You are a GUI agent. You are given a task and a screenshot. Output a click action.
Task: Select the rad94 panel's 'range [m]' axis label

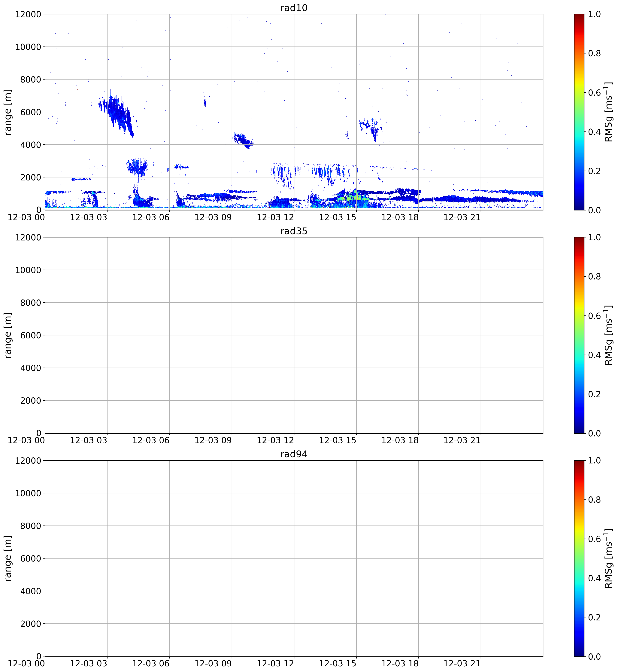8,558
